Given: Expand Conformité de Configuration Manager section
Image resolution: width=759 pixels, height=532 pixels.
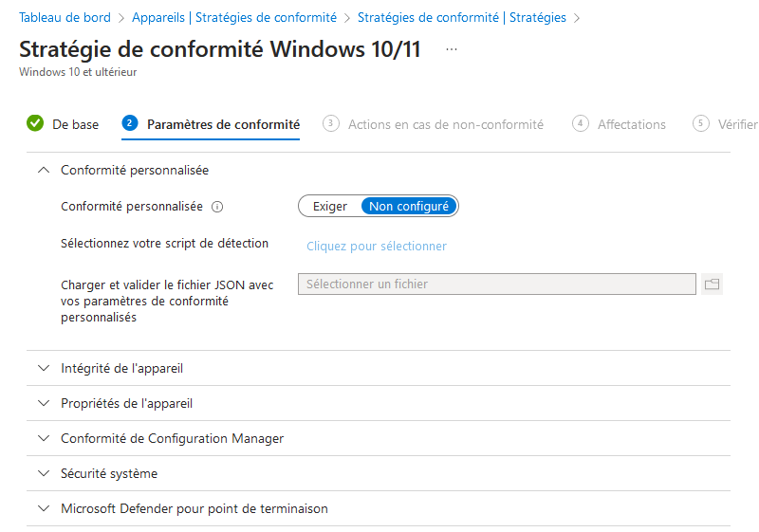Looking at the screenshot, I should 43,438.
